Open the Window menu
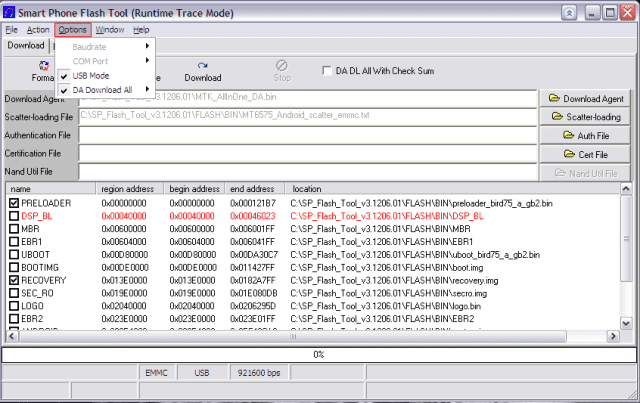Screen dimensions: 640x403 [110, 30]
